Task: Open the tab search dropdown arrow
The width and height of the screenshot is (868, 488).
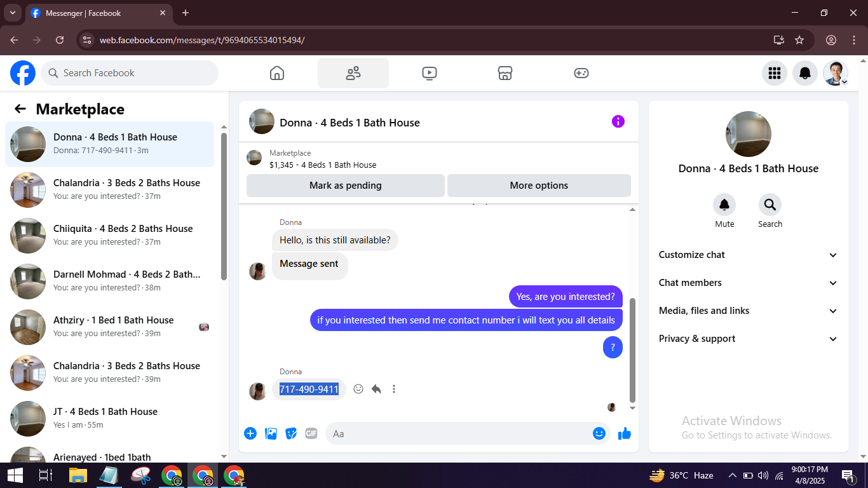Action: [x=12, y=13]
